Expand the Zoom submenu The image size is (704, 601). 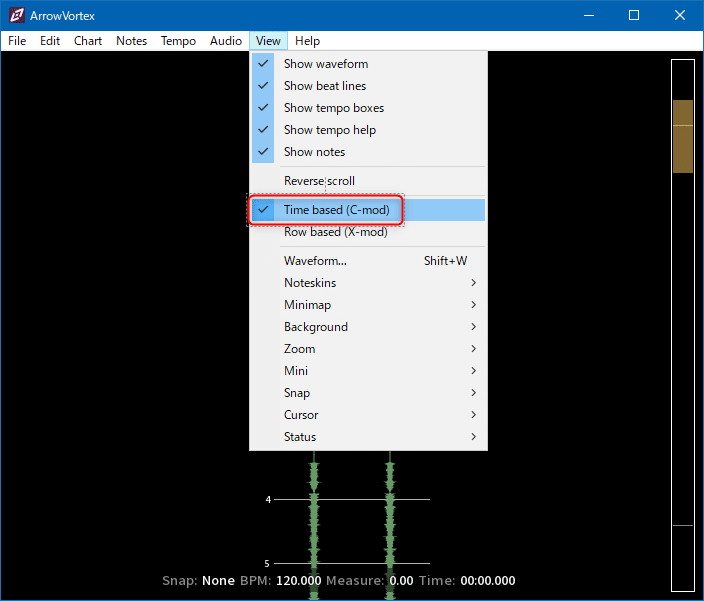(x=368, y=349)
